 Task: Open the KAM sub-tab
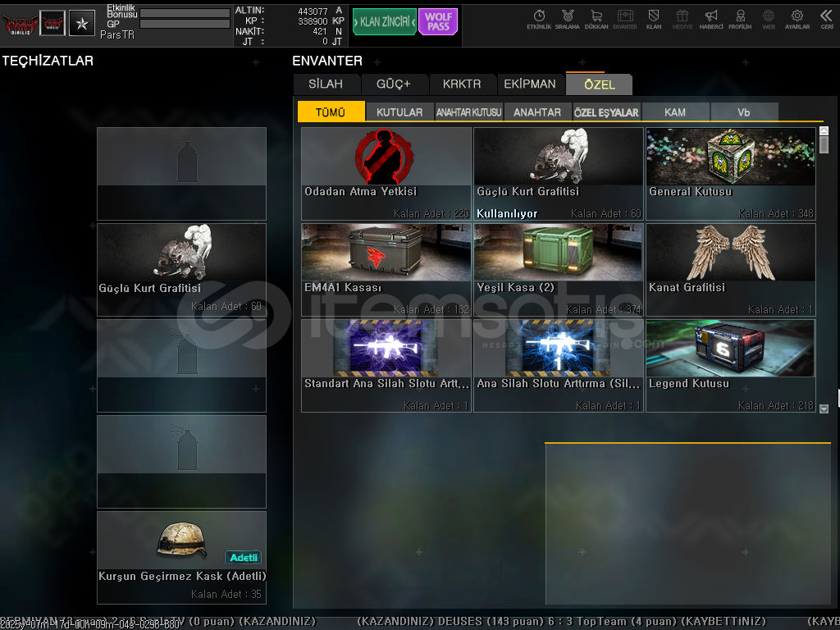675,112
